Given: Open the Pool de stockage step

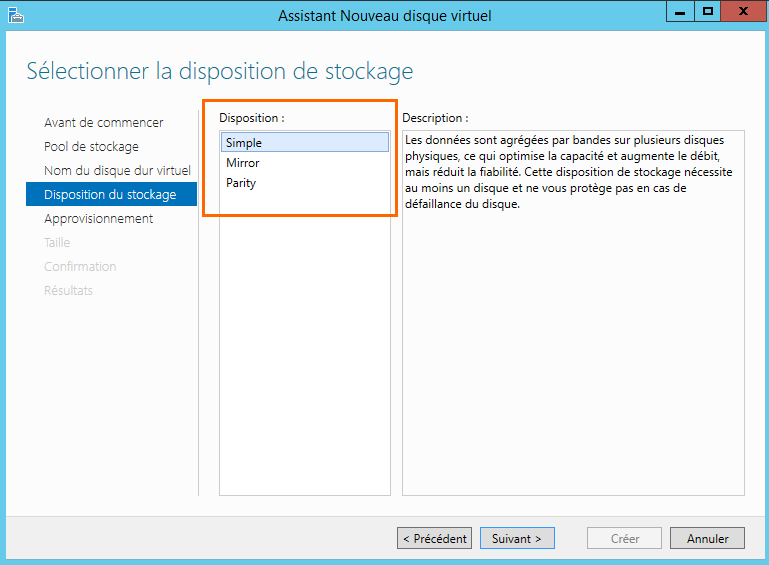Looking at the screenshot, I should click(91, 147).
